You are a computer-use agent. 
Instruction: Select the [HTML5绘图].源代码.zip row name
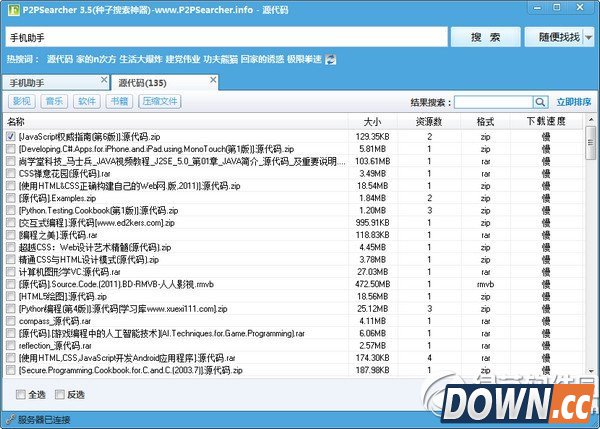(63, 296)
